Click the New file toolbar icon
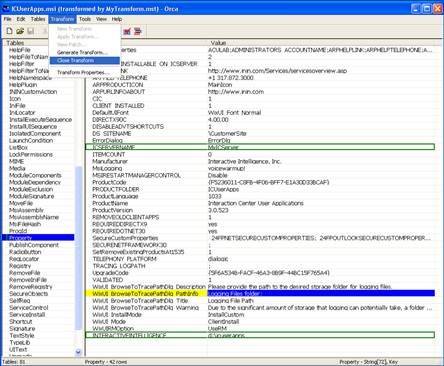Screen dimensions: 444x366 pyautogui.click(x=10, y=31)
